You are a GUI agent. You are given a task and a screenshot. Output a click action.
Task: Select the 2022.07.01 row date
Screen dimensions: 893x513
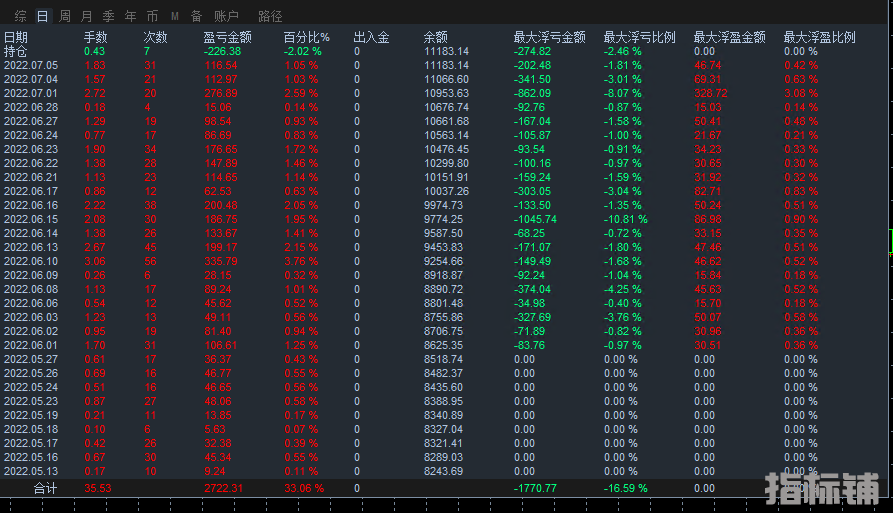31,93
